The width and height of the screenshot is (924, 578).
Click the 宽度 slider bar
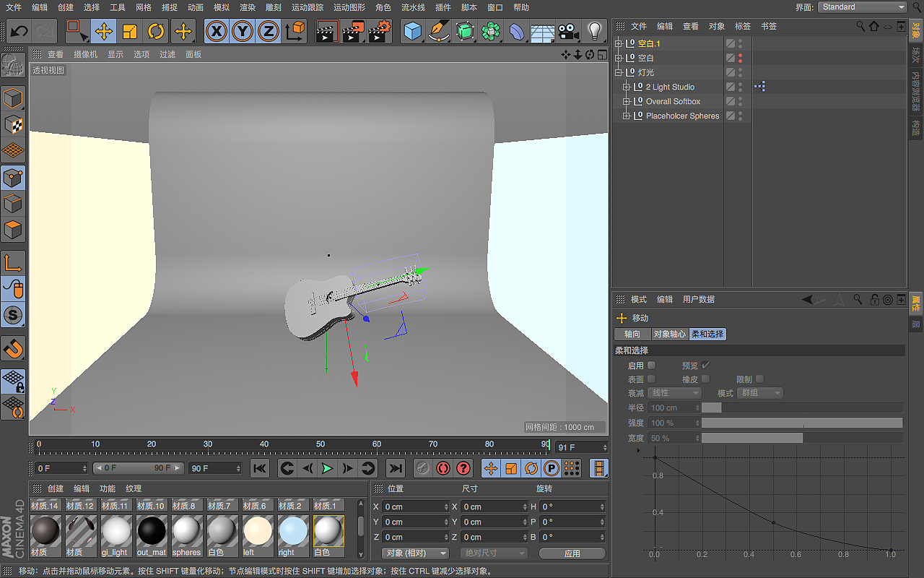coord(802,438)
